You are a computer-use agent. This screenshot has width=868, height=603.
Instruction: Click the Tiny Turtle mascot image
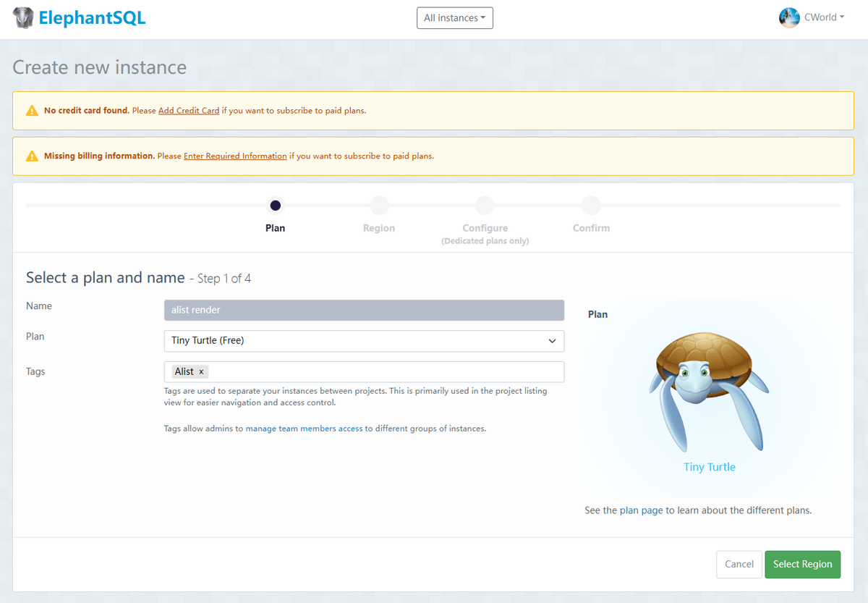pos(709,391)
